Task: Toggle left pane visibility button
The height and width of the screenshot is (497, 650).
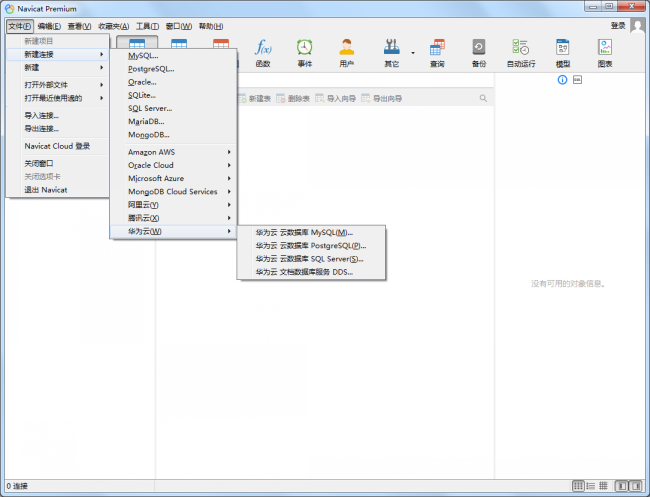Action: pyautogui.click(x=621, y=486)
